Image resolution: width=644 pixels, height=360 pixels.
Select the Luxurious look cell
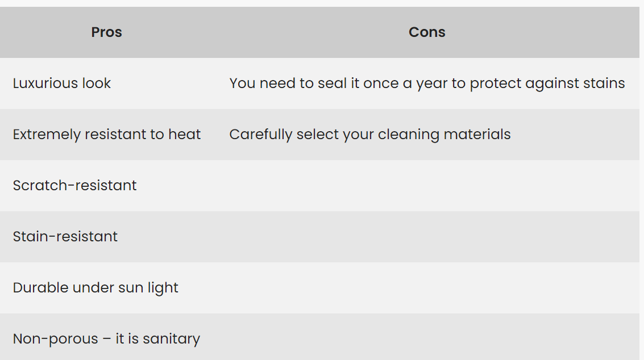62,83
